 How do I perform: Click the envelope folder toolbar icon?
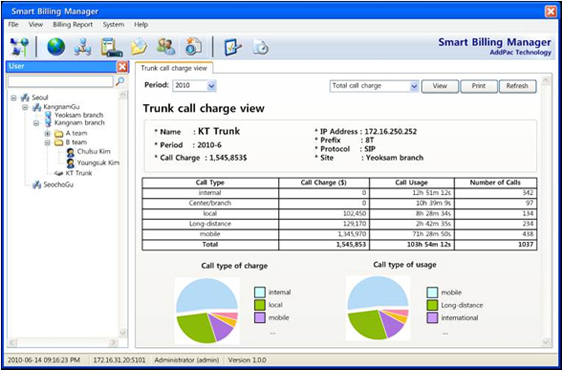(x=139, y=47)
